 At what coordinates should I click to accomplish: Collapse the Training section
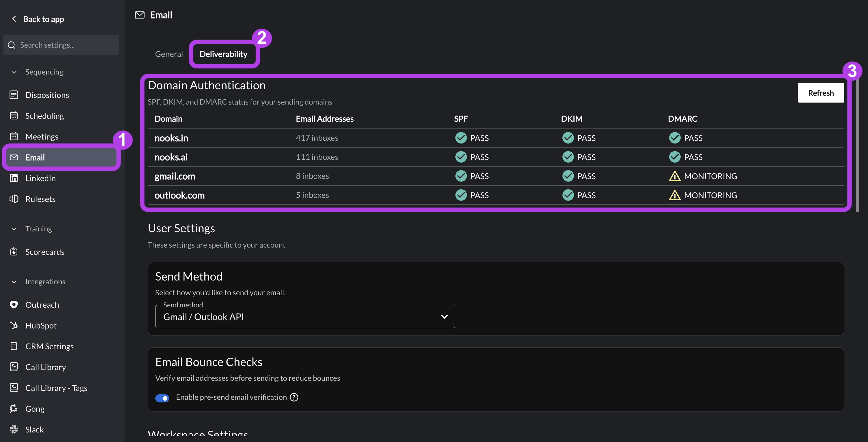tap(14, 229)
